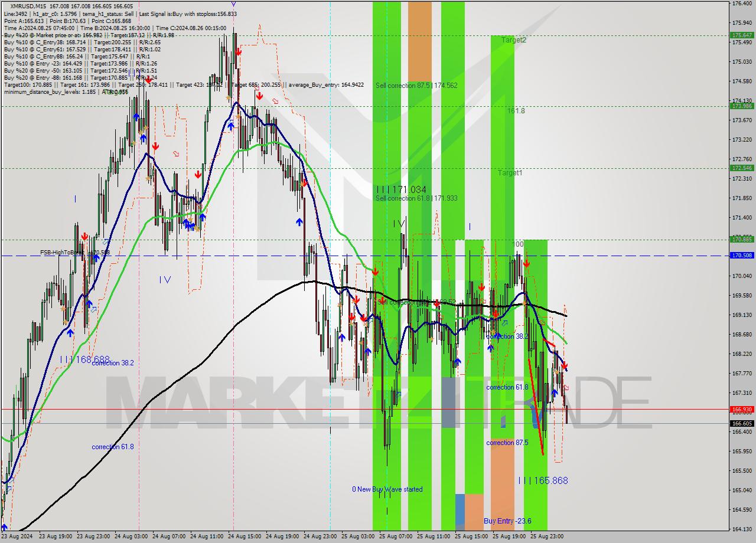Click the green 170.885 price tag
Viewport: 756px width, 543px height.
pyautogui.click(x=742, y=240)
